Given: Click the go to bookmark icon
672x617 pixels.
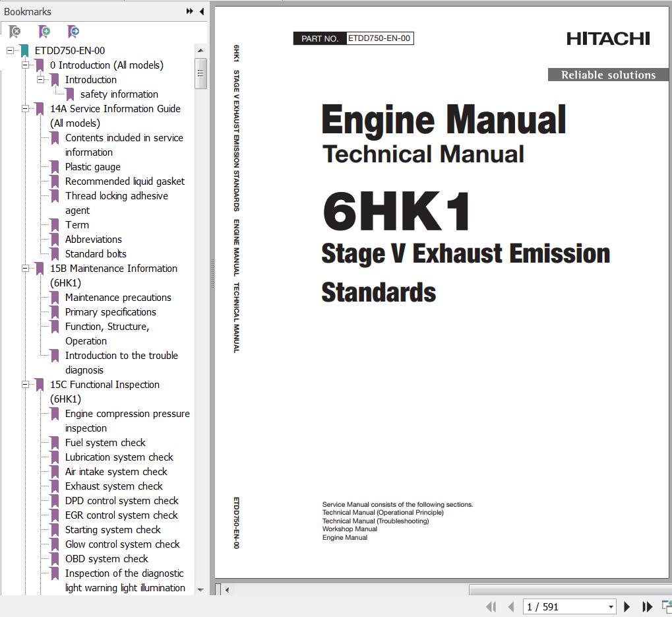Looking at the screenshot, I should tap(73, 31).
